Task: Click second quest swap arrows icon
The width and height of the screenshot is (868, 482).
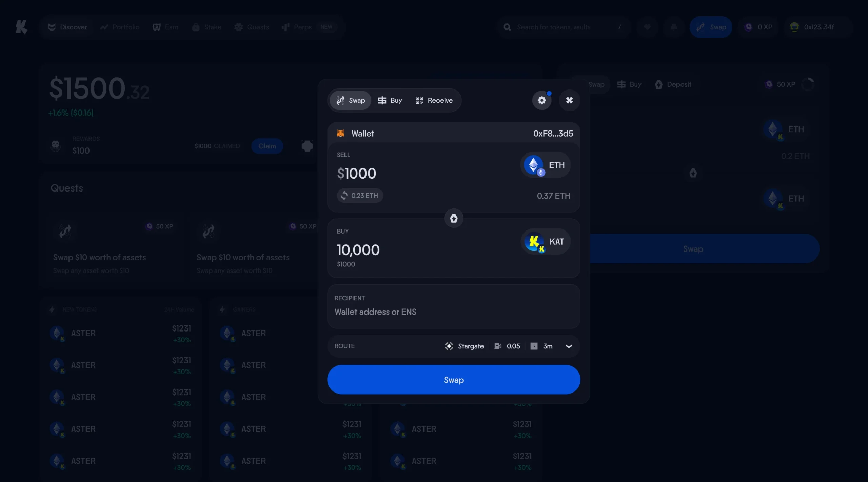Action: point(209,231)
